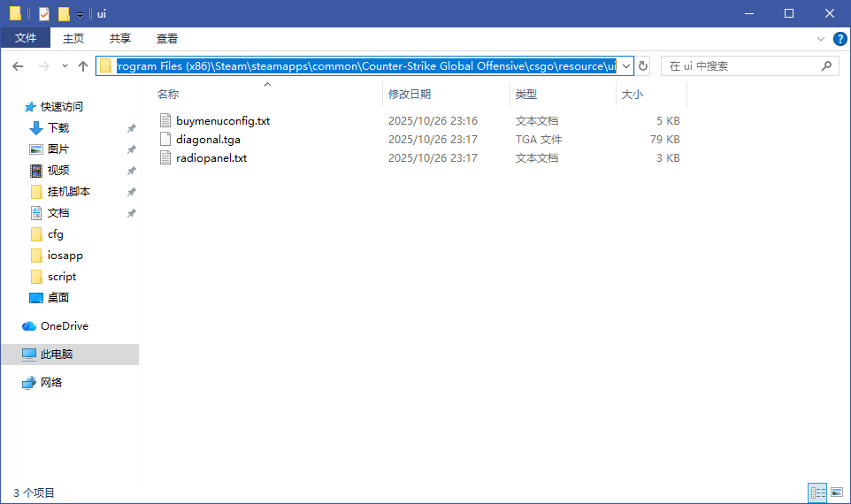
Task: Select 快速访问 in the navigation pane
Action: click(61, 106)
